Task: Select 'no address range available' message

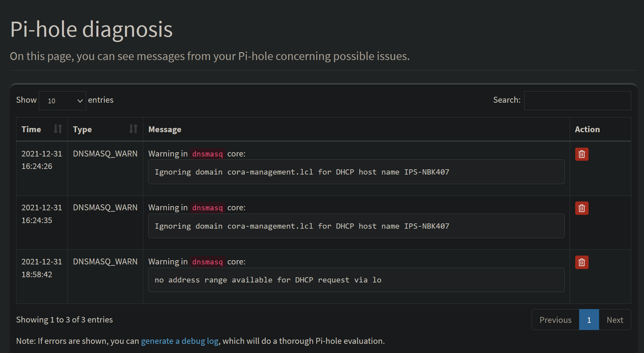Action: [356, 280]
